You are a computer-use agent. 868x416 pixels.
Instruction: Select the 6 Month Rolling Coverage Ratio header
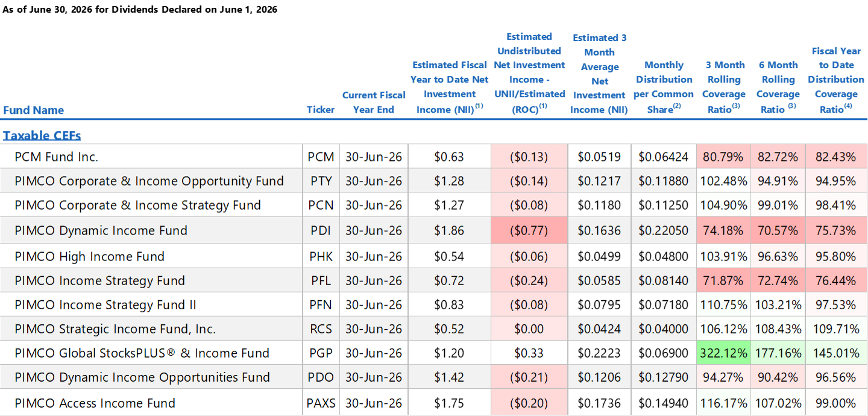(x=778, y=87)
